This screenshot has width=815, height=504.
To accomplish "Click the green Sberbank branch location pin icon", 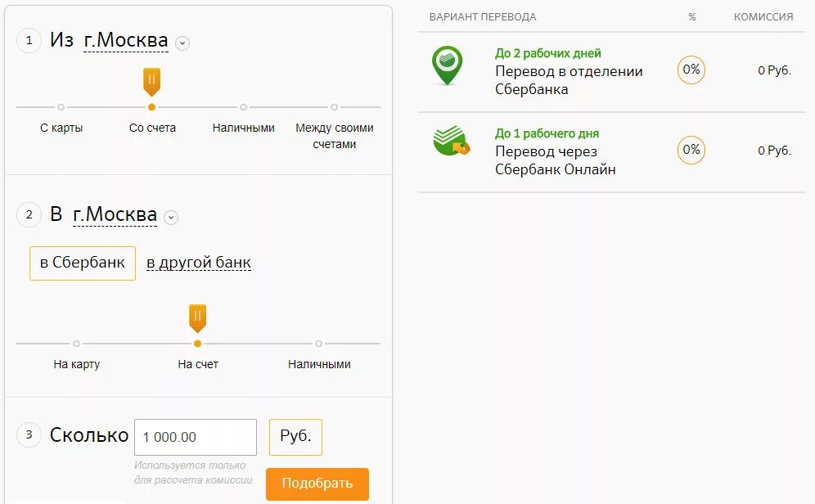I will (x=447, y=65).
